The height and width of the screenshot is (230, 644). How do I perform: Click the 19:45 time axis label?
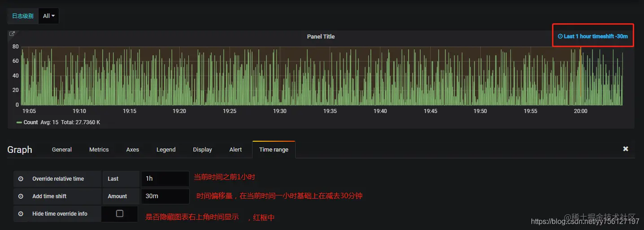click(x=430, y=111)
